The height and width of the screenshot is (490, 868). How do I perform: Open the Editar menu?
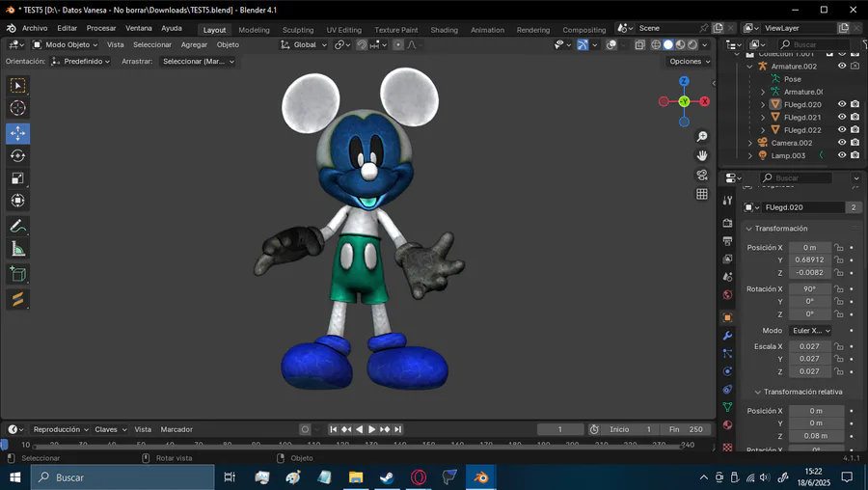(x=67, y=28)
